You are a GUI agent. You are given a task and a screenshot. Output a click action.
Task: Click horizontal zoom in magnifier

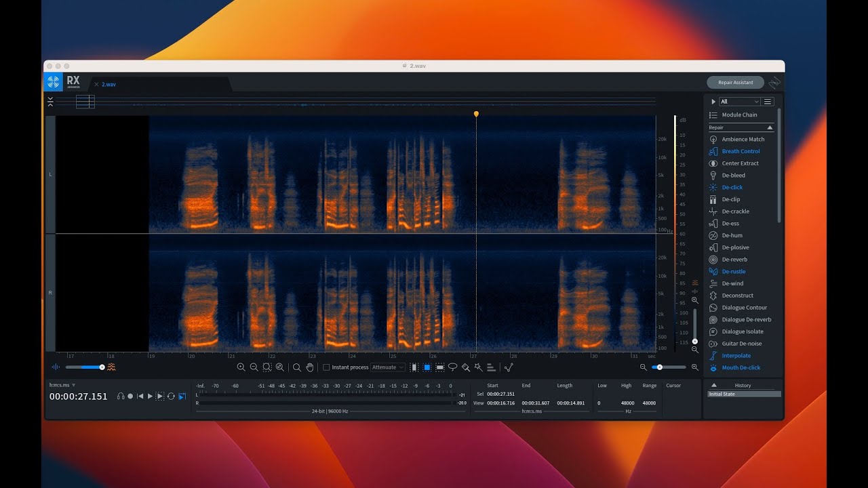pos(694,367)
